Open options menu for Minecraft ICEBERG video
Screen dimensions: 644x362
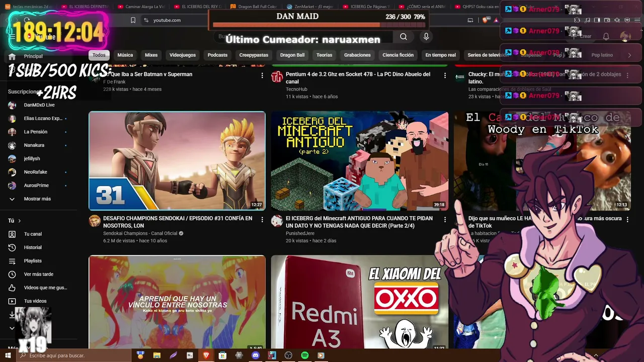[445, 220]
